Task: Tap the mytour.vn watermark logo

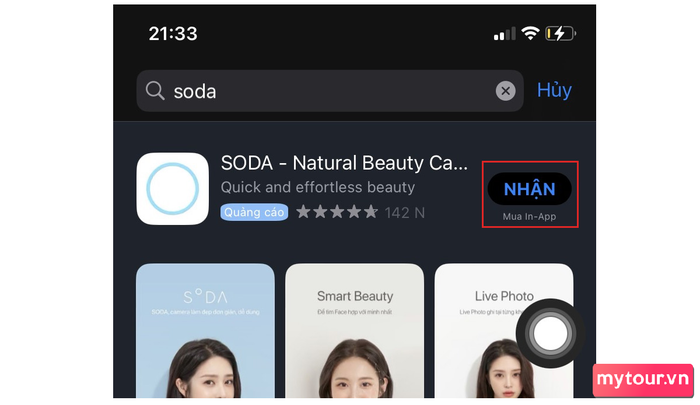Action: pyautogui.click(x=643, y=380)
